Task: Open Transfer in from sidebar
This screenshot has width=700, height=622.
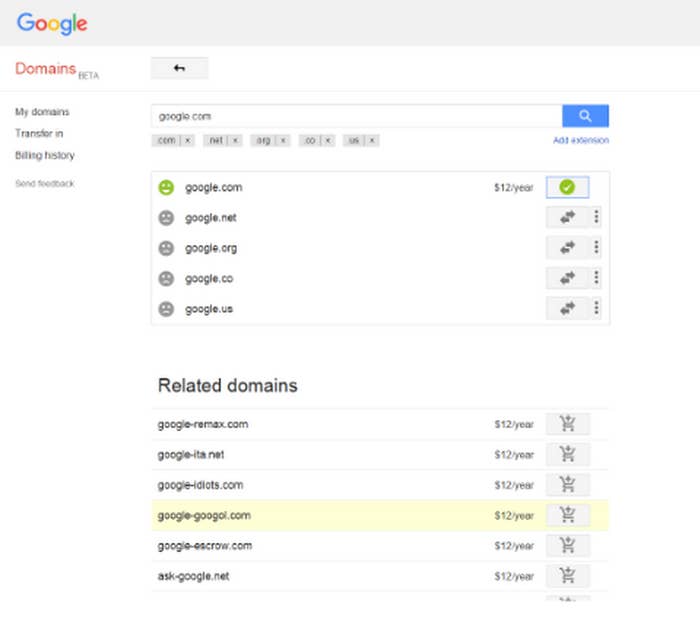Action: [x=39, y=133]
